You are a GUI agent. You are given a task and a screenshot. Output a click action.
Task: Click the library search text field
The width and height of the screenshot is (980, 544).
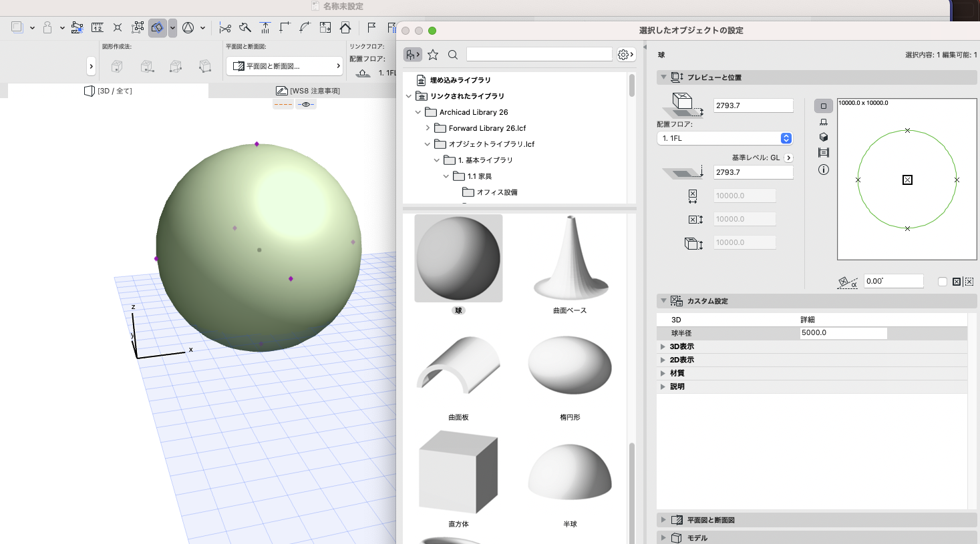(x=539, y=54)
